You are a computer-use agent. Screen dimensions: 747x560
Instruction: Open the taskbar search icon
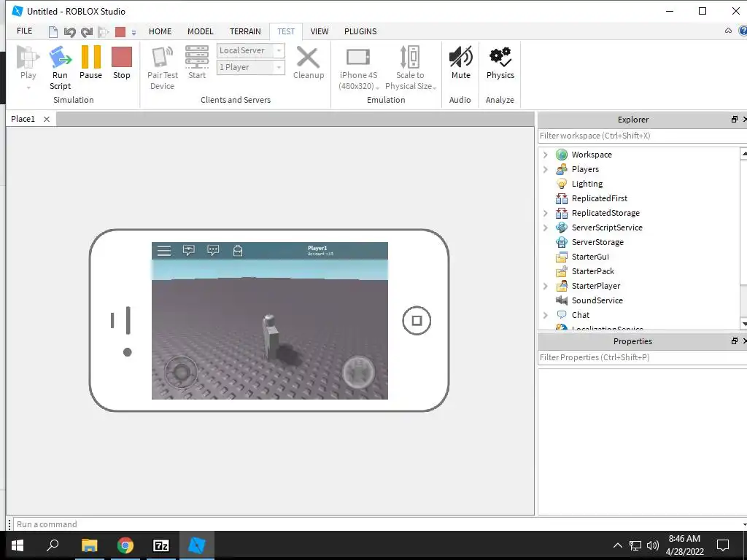tap(53, 545)
